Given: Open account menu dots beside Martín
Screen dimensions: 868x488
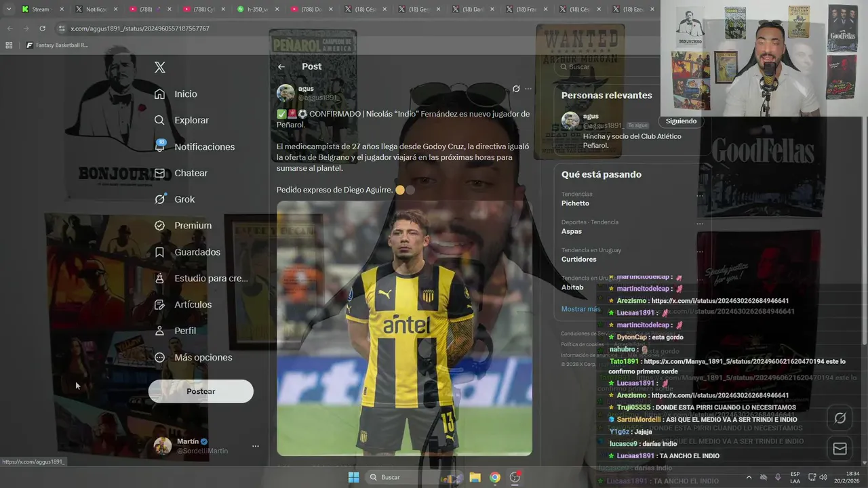Looking at the screenshot, I should [x=256, y=446].
